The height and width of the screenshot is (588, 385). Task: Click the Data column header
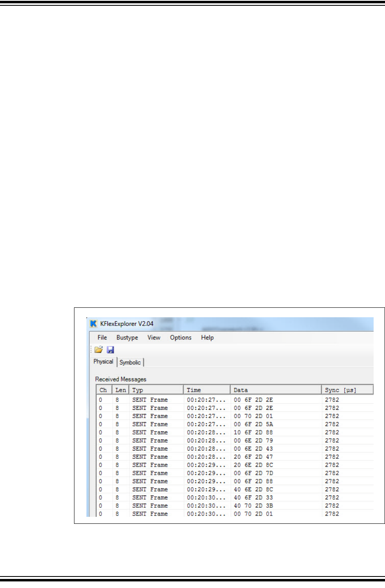276,390
